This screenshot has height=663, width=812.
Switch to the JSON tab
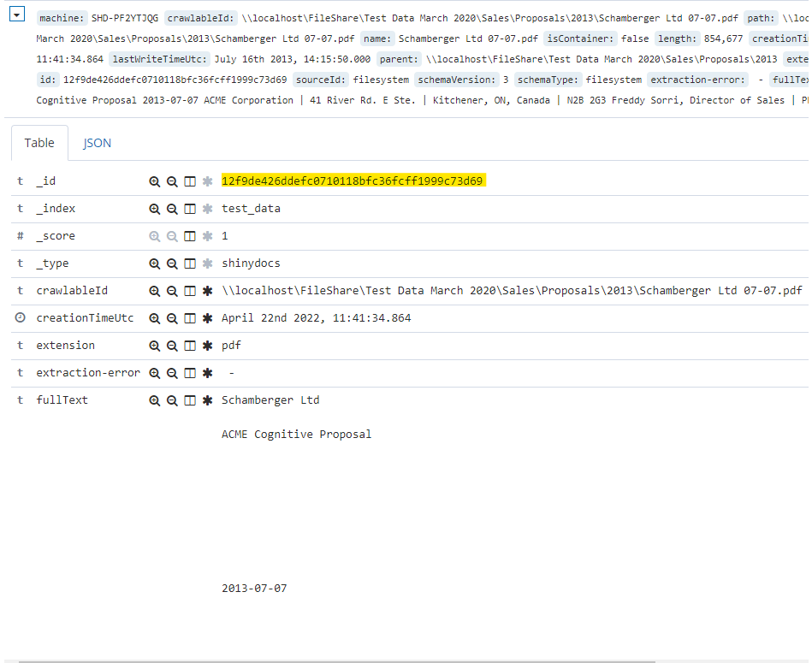[x=97, y=143]
